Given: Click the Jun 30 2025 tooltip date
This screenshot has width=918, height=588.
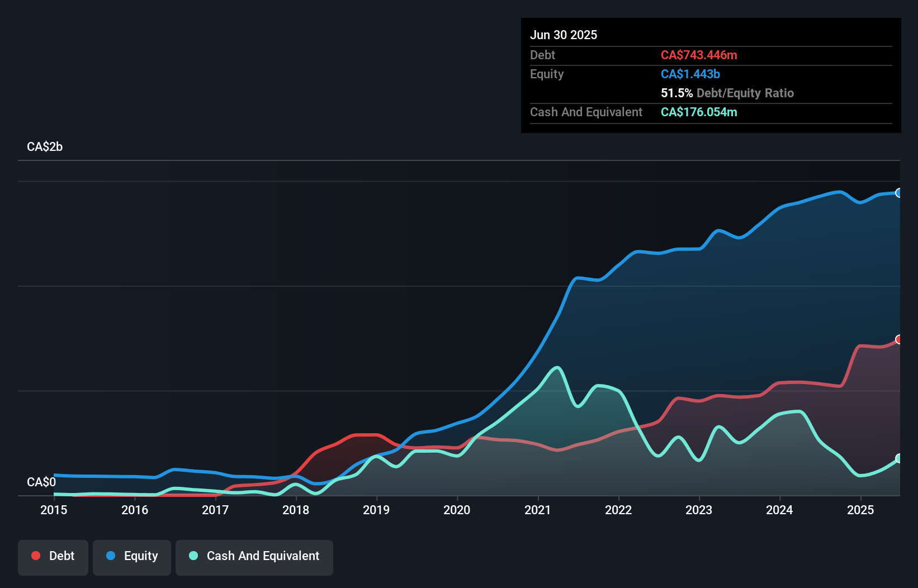Looking at the screenshot, I should pos(564,35).
